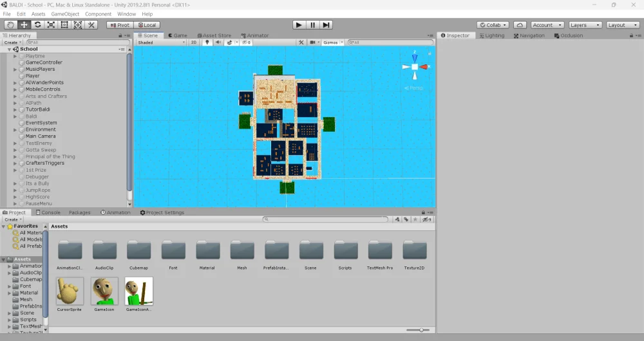Select the Rect tool
Image resolution: width=644 pixels, height=341 pixels.
pos(64,24)
